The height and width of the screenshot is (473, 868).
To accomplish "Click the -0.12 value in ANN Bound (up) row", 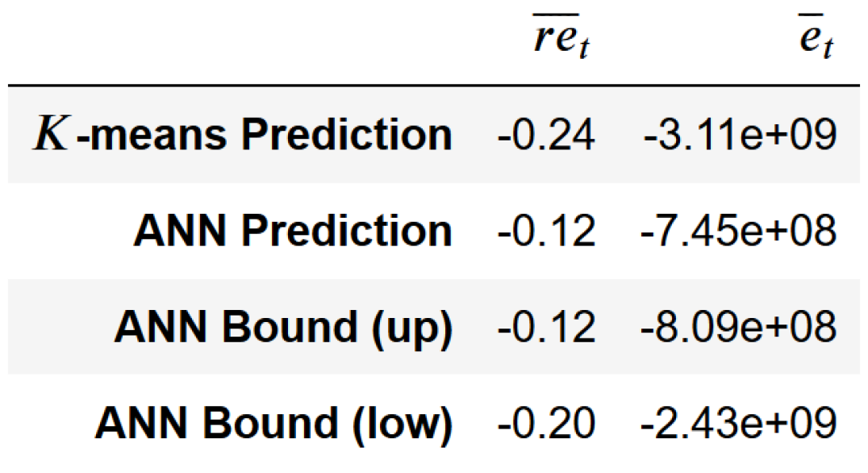I will [546, 327].
